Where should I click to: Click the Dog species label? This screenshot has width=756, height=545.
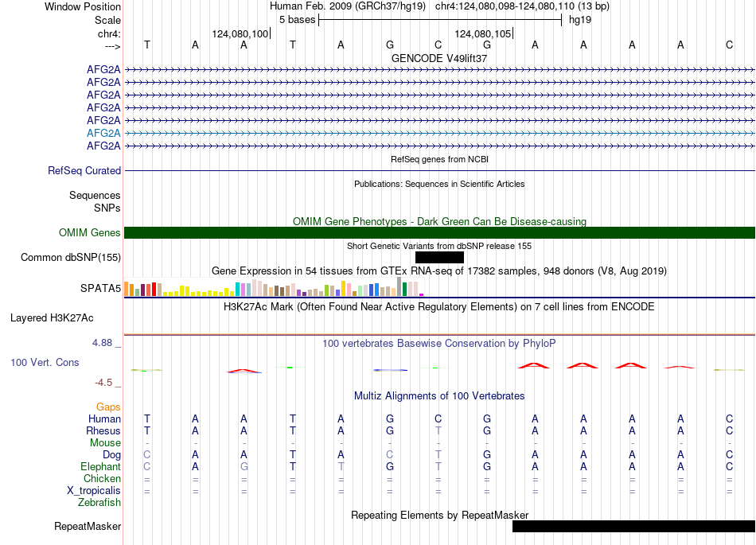[x=112, y=455]
